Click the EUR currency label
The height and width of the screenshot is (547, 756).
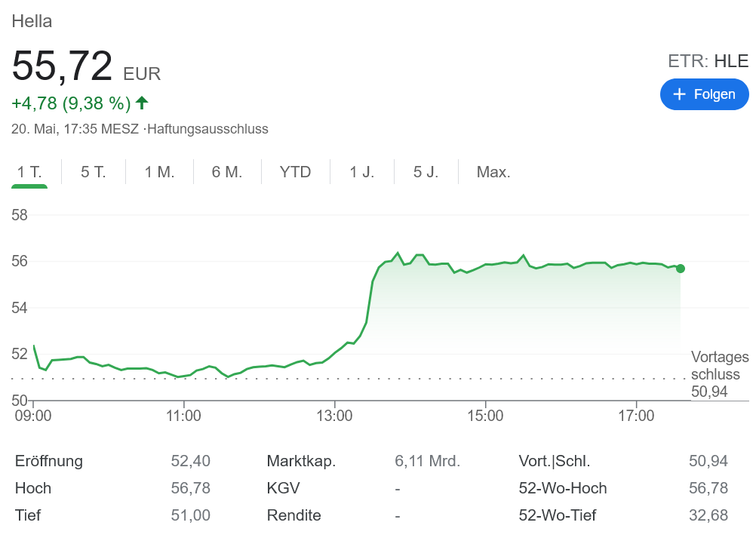[142, 74]
